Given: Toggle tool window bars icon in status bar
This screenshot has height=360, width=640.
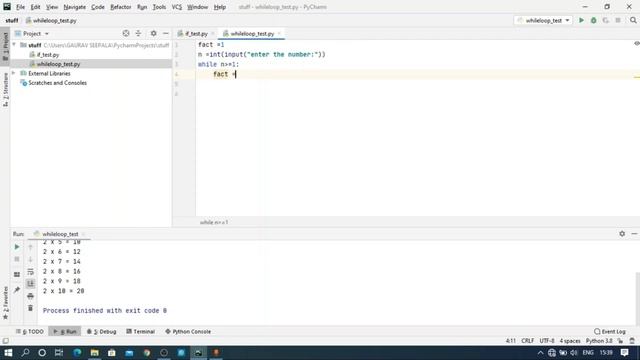Looking at the screenshot, I should click(5, 341).
